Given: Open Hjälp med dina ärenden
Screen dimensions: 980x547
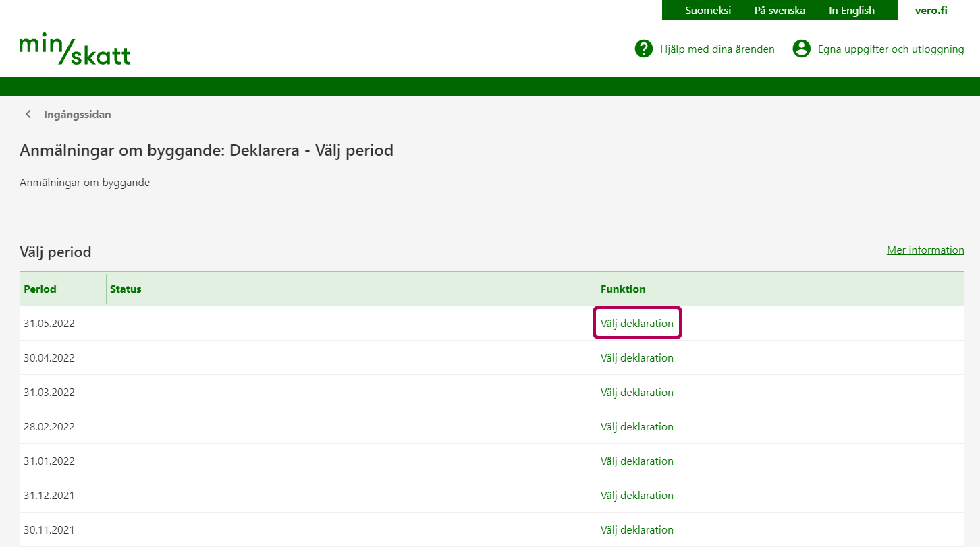Looking at the screenshot, I should point(717,49).
